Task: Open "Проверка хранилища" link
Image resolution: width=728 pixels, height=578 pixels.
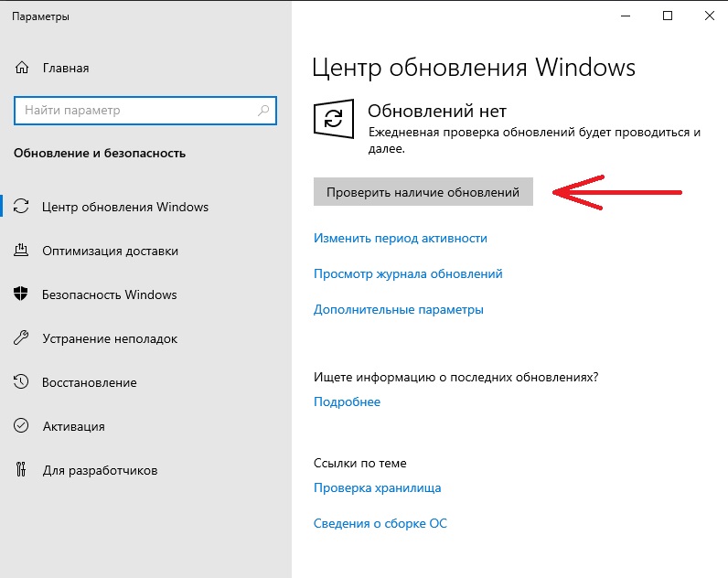Action: point(377,488)
